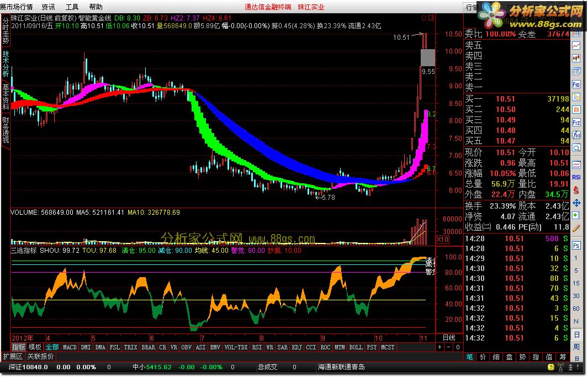Switch to 15-minute period
588x377 pixels.
pyautogui.click(x=576, y=283)
